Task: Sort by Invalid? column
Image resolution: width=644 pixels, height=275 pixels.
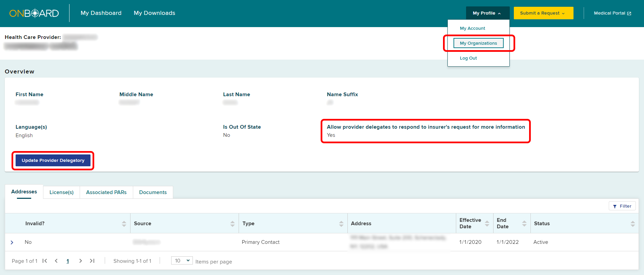Action: pyautogui.click(x=124, y=224)
